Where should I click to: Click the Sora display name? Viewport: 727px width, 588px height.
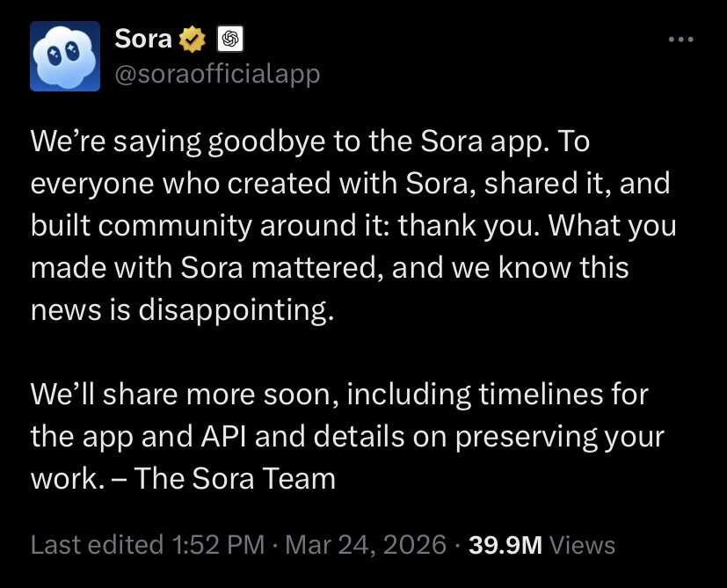click(x=144, y=40)
